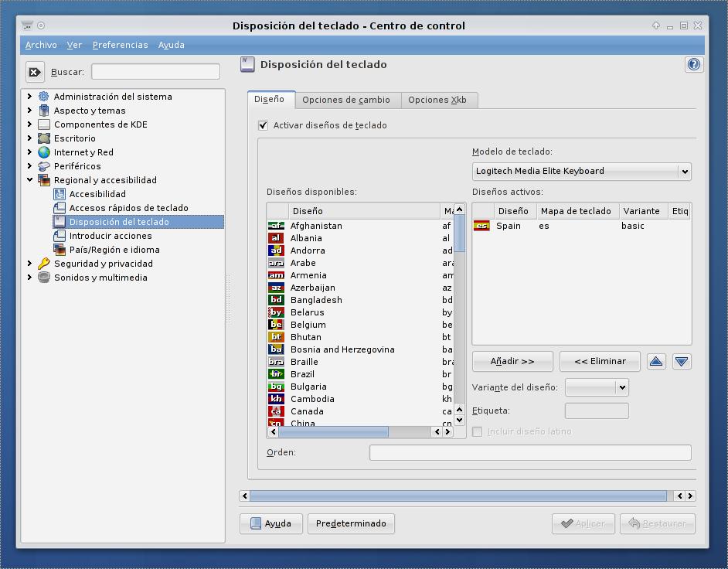The width and height of the screenshot is (728, 569).
Task: Collapse Regional y accesibilidad tree node
Action: tap(29, 180)
